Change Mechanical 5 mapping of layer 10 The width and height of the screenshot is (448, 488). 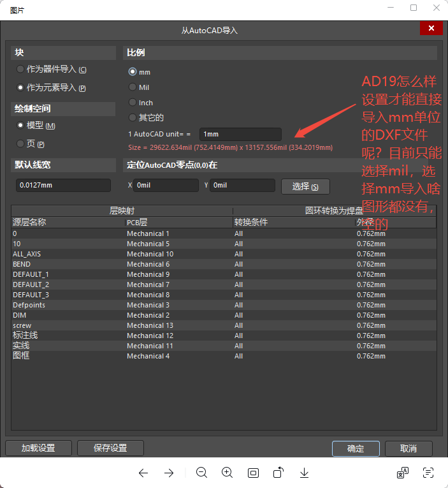coord(179,244)
